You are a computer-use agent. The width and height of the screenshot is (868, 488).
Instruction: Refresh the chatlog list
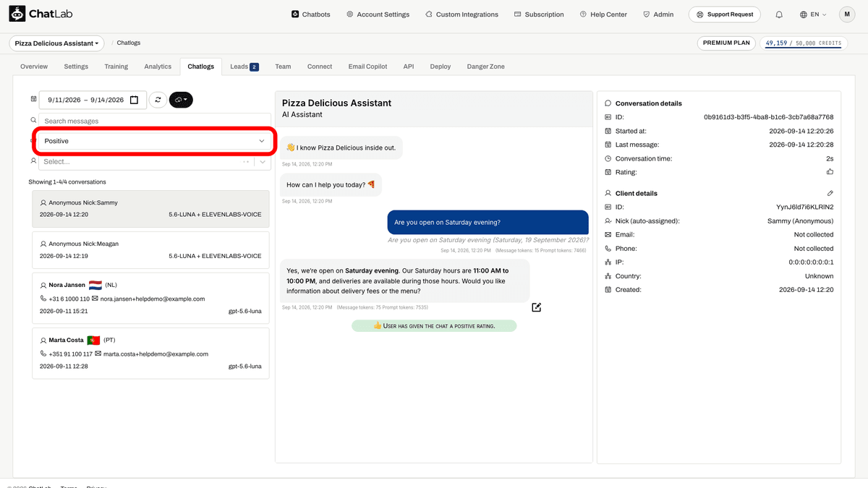(x=158, y=100)
